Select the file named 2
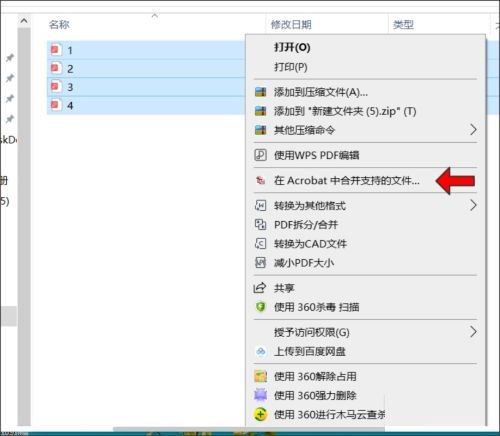Viewport: 500px width, 436px height. point(147,68)
